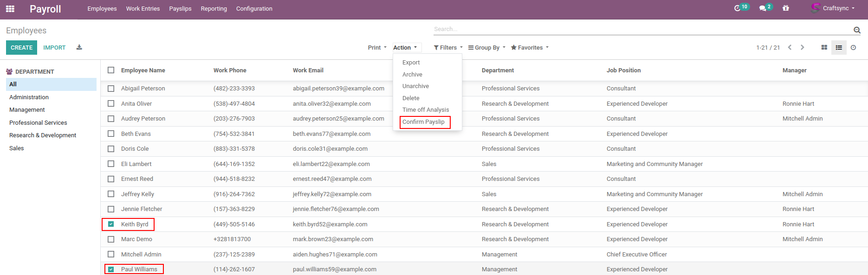Switch to activity view clock icon
This screenshot has width=868, height=275.
click(853, 47)
